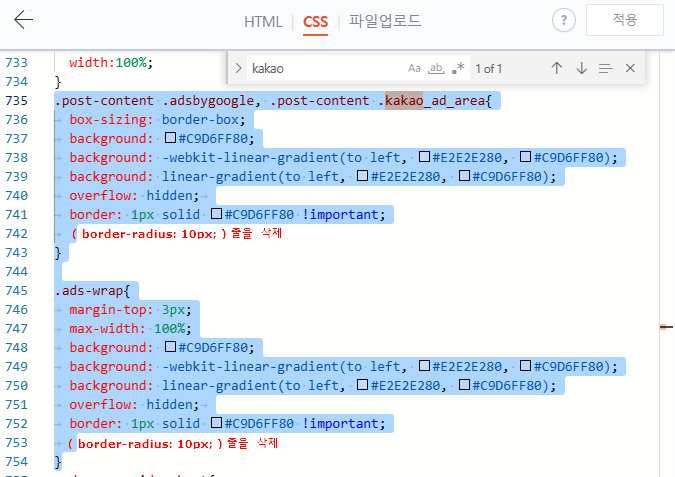Image resolution: width=675 pixels, height=477 pixels.
Task: Click 'overflow: hidden;' on line 740
Action: (x=134, y=196)
